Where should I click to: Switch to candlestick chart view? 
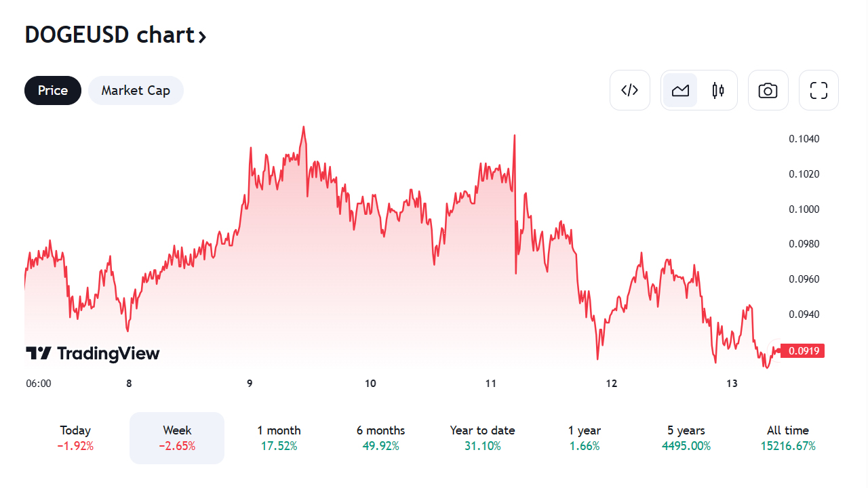[x=718, y=90]
